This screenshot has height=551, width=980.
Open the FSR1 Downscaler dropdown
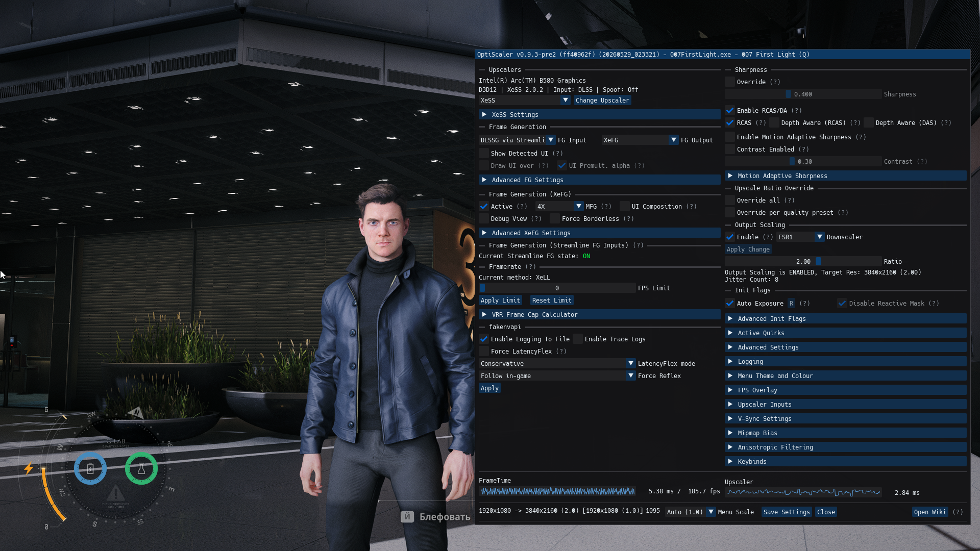click(x=800, y=237)
